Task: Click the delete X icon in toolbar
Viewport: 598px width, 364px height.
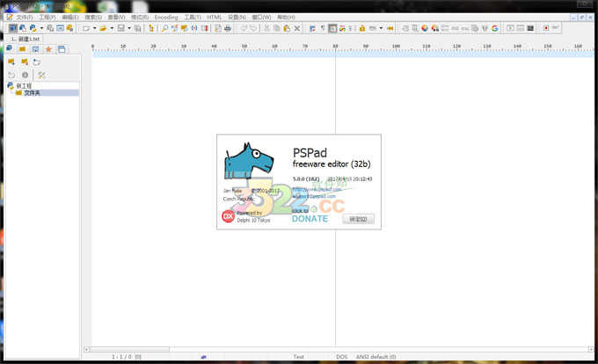Action: click(x=296, y=28)
